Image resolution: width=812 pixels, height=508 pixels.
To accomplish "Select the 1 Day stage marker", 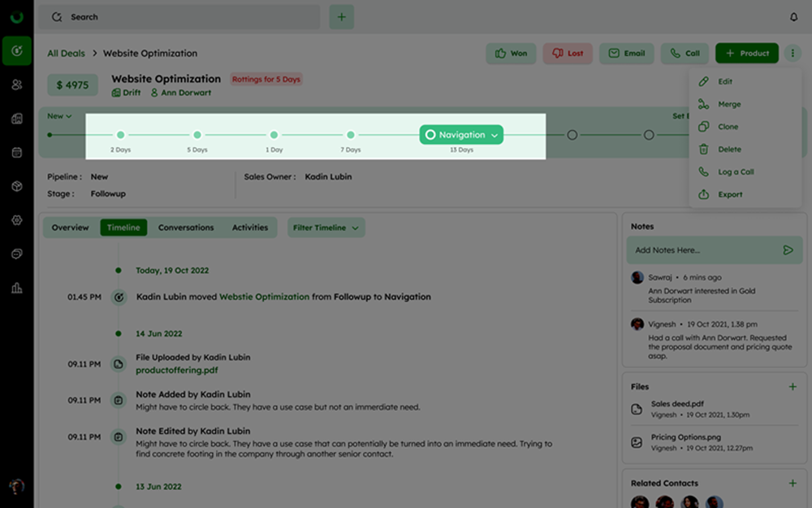I will pos(274,135).
